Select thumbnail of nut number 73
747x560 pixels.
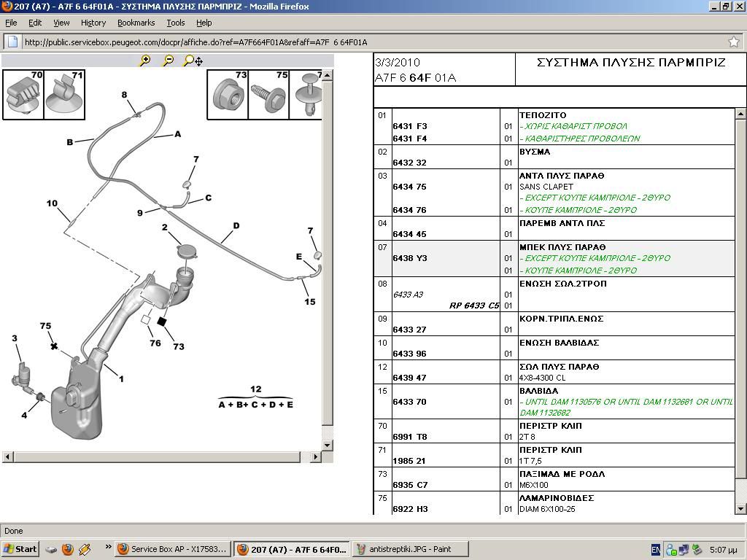(228, 94)
